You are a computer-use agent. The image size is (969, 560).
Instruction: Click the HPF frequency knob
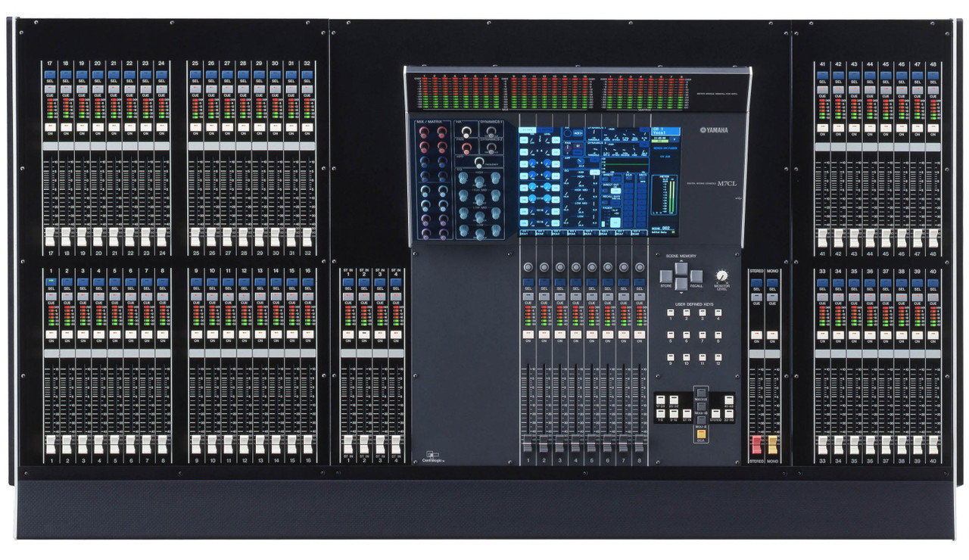pyautogui.click(x=478, y=163)
